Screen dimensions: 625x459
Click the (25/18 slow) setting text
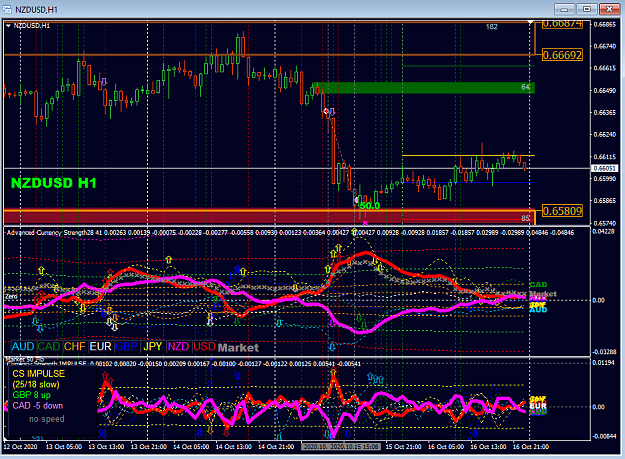tap(36, 384)
